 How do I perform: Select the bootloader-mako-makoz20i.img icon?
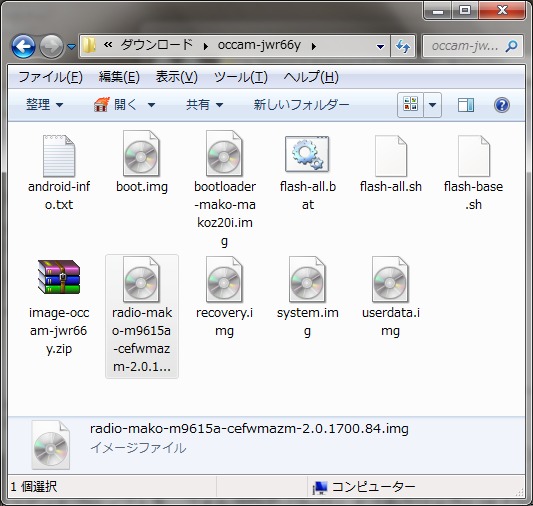[224, 153]
